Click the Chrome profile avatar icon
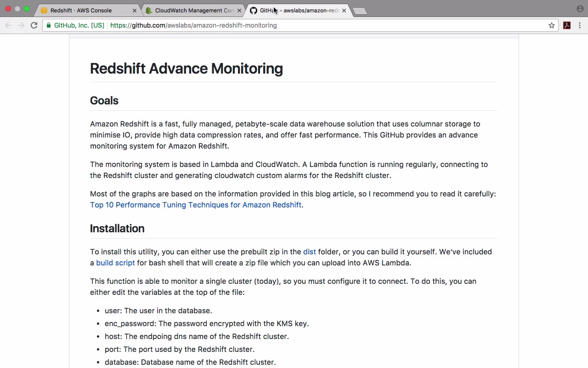The width and height of the screenshot is (588, 368). coord(580,9)
